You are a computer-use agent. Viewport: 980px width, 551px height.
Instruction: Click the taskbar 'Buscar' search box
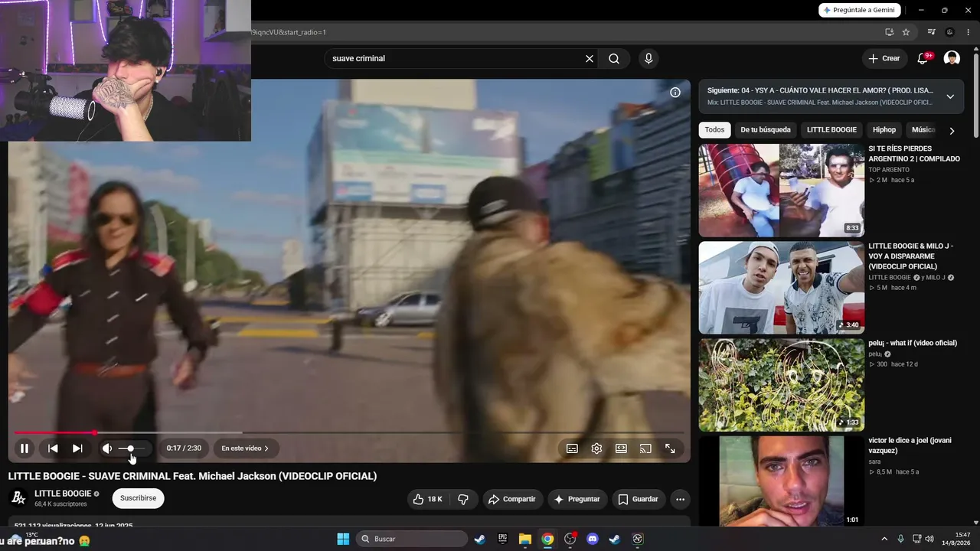[x=412, y=539]
